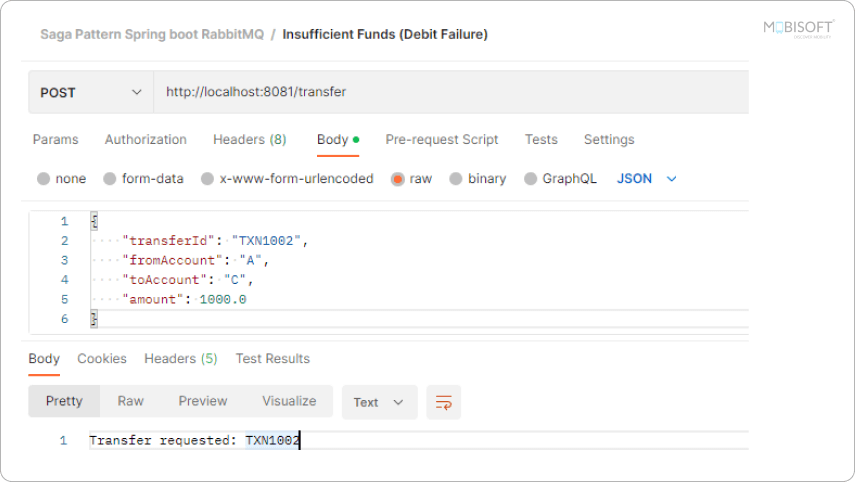Open the Test Results tab
Viewport: 855px width, 482px height.
click(x=273, y=359)
